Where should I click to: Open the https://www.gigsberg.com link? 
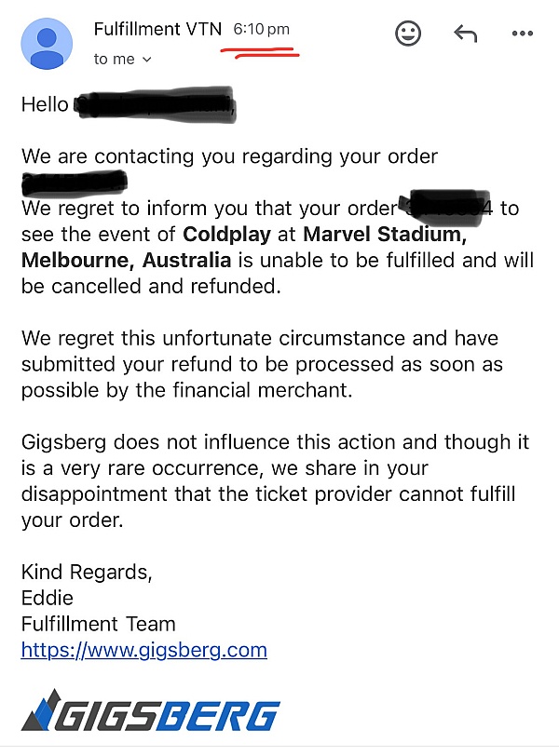[143, 650]
